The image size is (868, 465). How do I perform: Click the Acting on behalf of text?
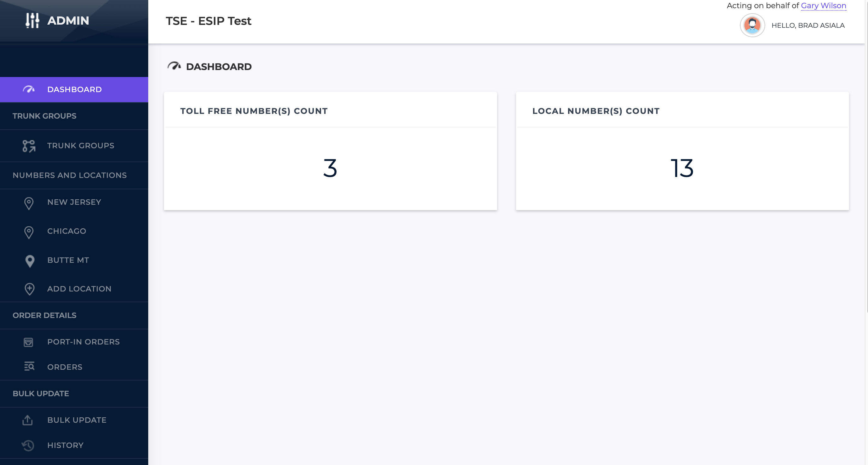763,6
